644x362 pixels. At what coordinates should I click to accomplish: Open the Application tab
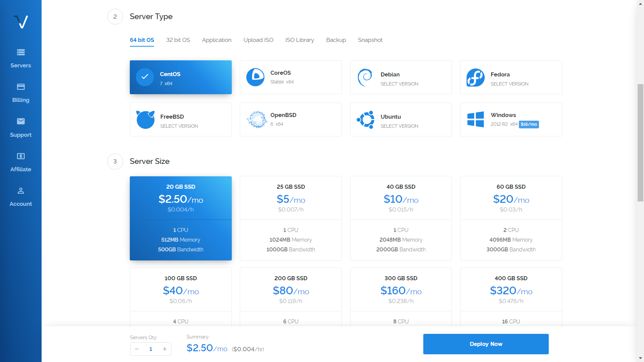click(x=217, y=40)
